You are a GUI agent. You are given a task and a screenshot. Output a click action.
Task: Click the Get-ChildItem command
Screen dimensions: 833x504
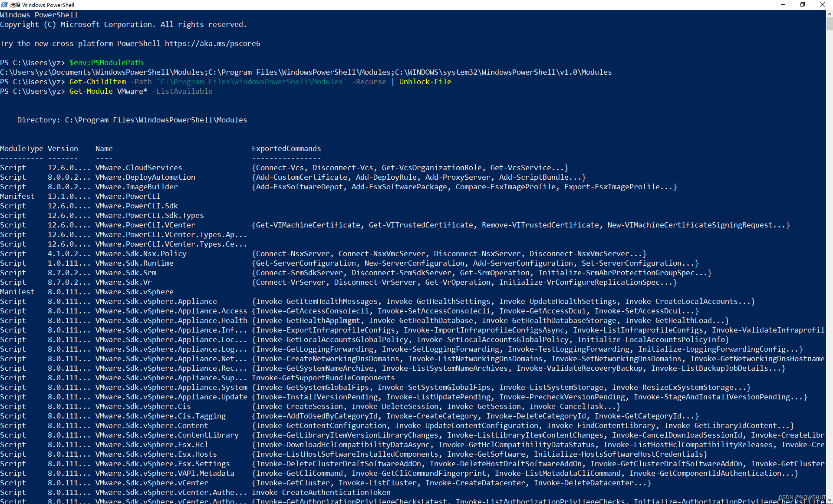coord(98,82)
